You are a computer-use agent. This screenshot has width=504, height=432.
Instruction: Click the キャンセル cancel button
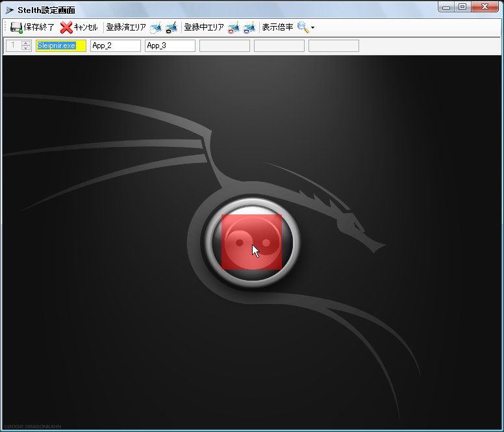[79, 27]
